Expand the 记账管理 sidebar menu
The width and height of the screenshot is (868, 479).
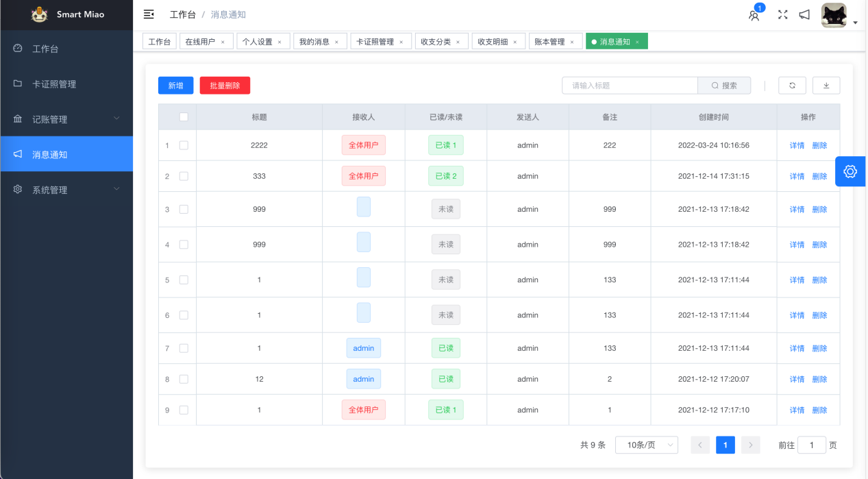pos(66,119)
